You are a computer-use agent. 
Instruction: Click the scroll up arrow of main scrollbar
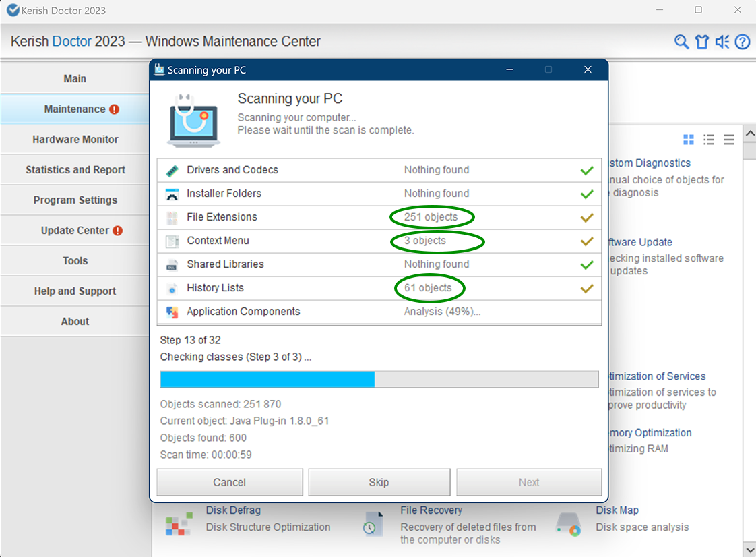click(750, 134)
